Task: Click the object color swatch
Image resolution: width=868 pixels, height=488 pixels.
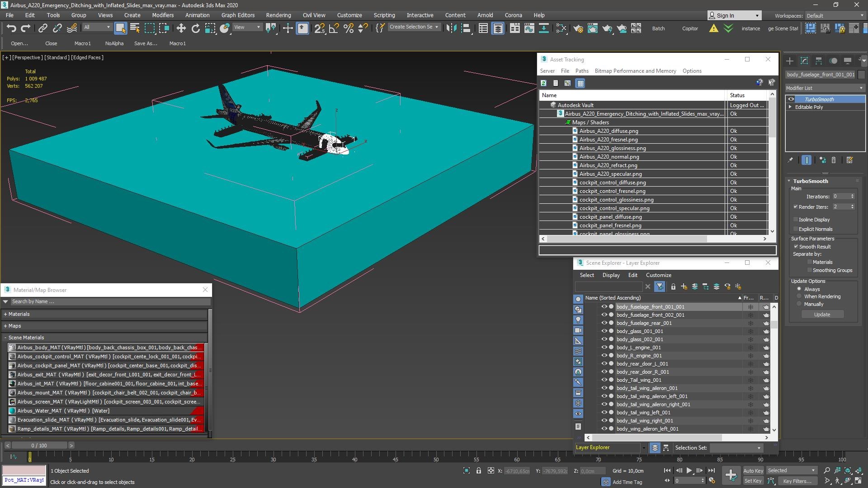Action: click(861, 75)
